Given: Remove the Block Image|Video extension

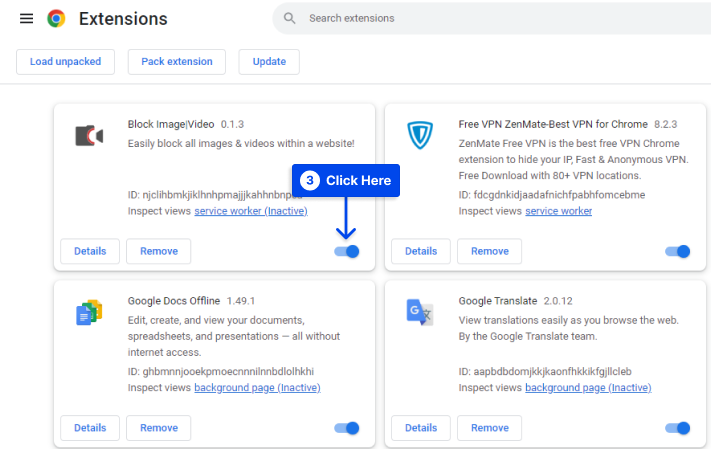Looking at the screenshot, I should click(159, 251).
